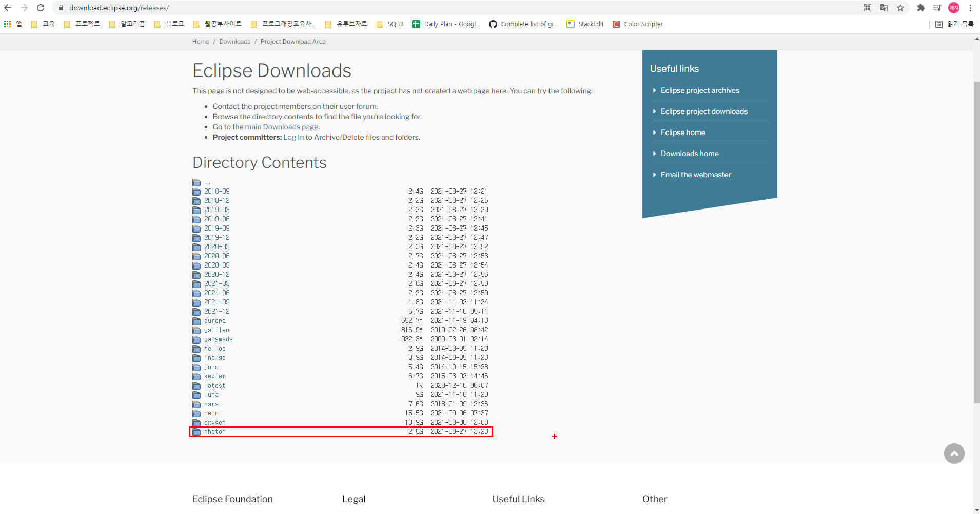Open the main Downloads page link
Viewport: 980px width, 514px height.
pos(282,127)
